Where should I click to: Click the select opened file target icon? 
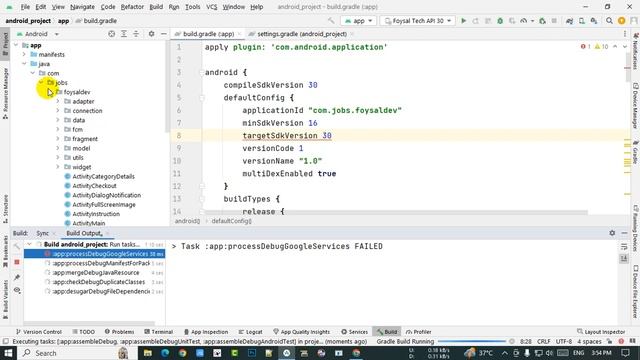(x=111, y=34)
